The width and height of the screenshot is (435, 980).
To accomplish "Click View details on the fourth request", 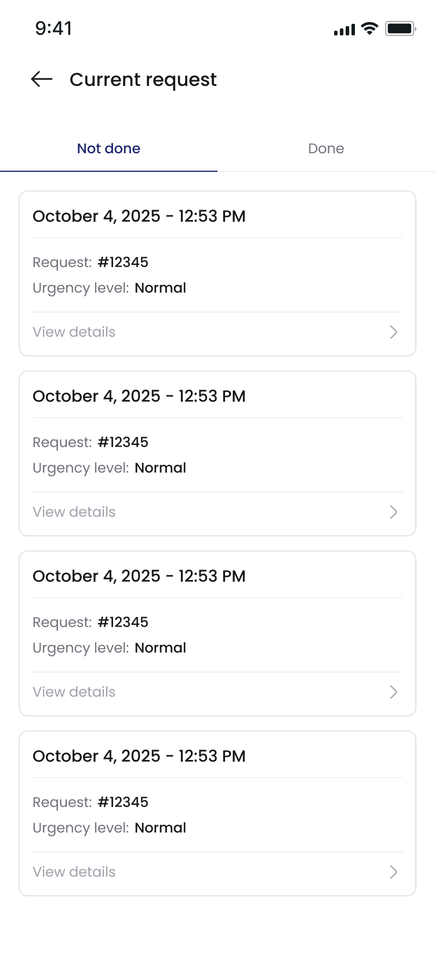I will (74, 872).
